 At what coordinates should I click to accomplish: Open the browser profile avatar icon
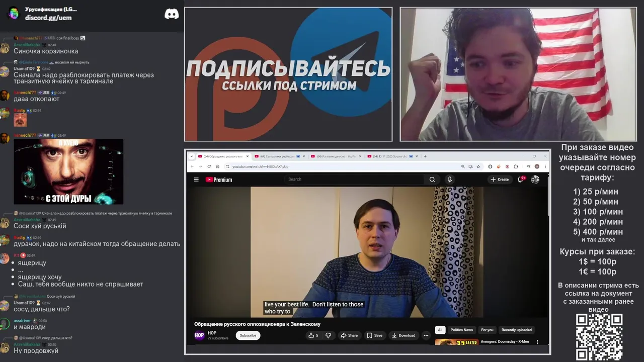pyautogui.click(x=537, y=166)
